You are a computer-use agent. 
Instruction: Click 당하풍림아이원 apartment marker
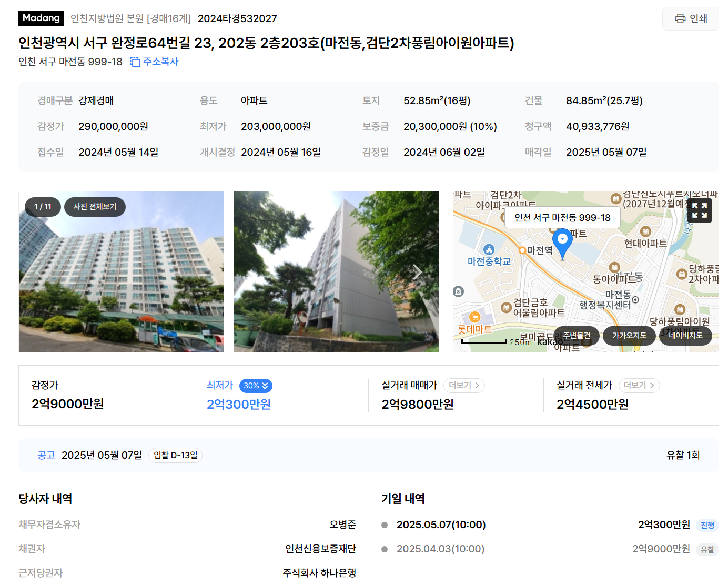click(680, 309)
